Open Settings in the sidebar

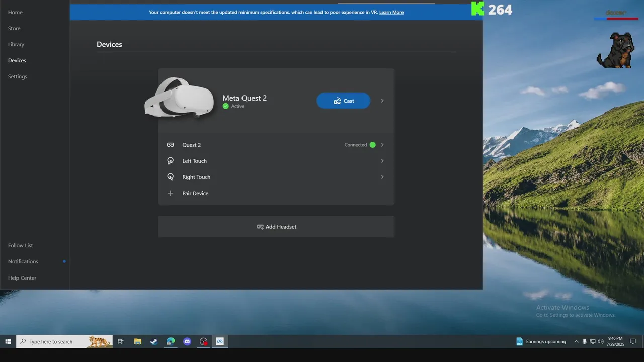(x=18, y=76)
